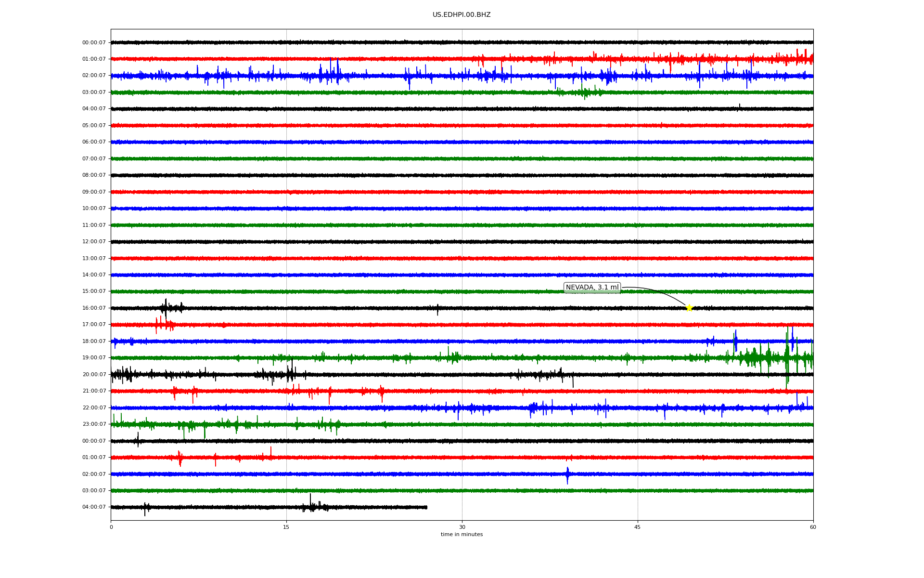924x578 pixels.
Task: Click the NEVADA, 3.1 ml annotation label
Action: (592, 288)
